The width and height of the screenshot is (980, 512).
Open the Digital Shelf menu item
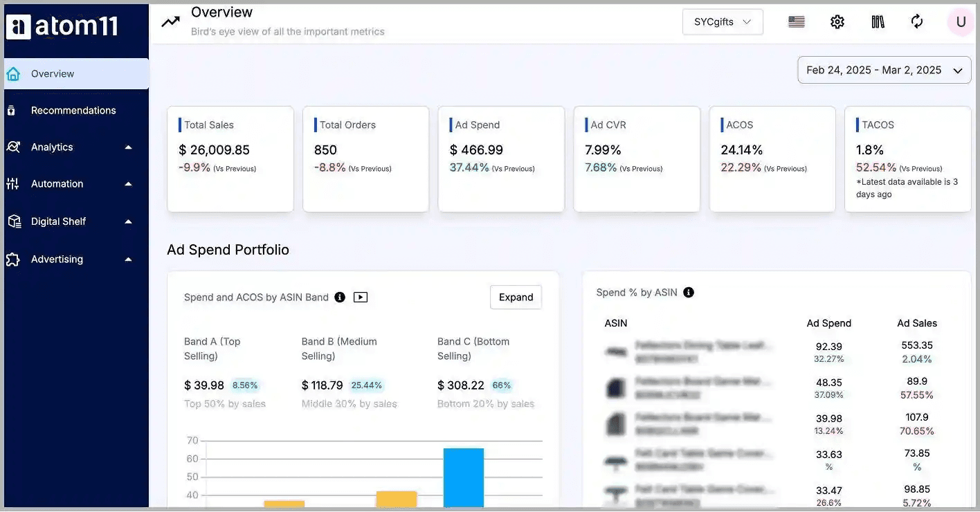tap(58, 221)
